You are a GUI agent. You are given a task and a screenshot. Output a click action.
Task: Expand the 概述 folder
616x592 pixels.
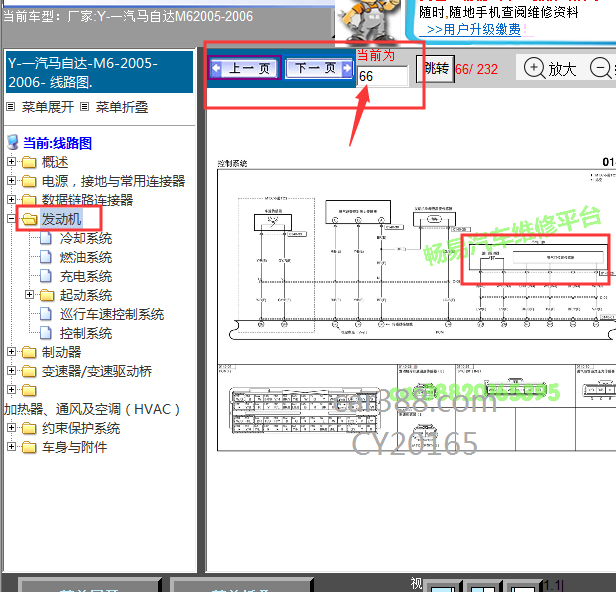[11, 161]
